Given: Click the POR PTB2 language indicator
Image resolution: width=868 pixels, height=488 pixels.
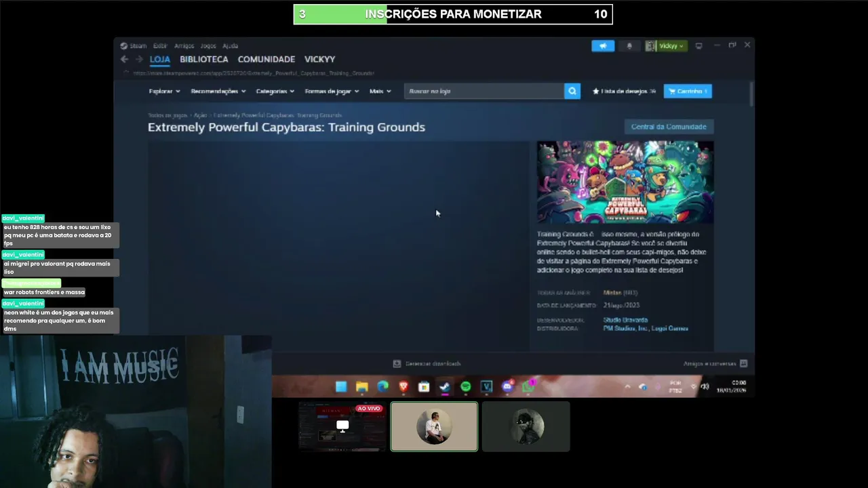Looking at the screenshot, I should point(675,387).
